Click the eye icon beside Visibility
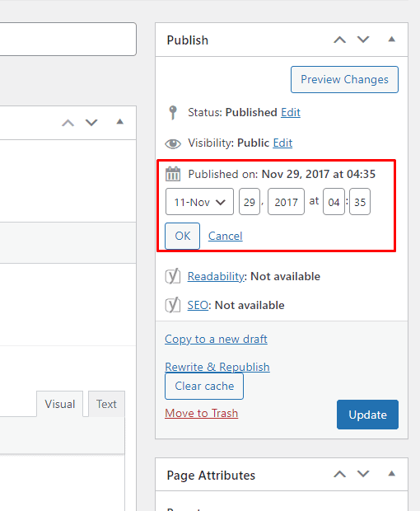Image resolution: width=420 pixels, height=511 pixels. pyautogui.click(x=173, y=143)
